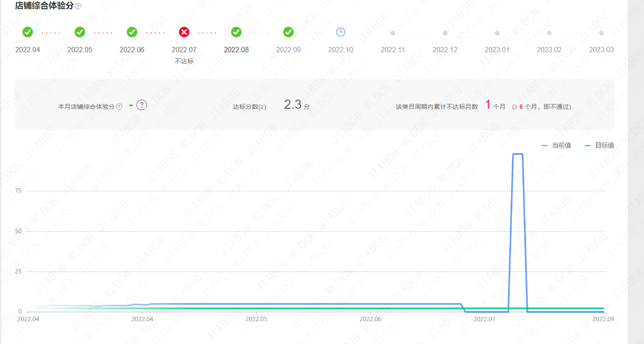Click help icon beside 店铺综合体验分 title
Viewport: 644px width, 344px height.
(78, 6)
